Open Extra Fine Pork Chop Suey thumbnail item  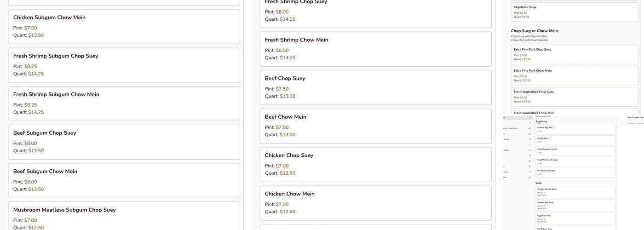click(575, 54)
